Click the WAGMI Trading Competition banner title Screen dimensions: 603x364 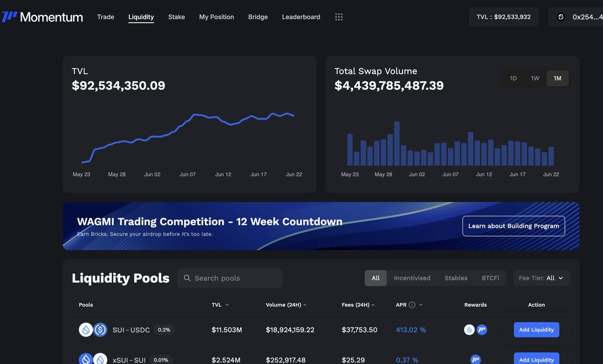tap(210, 221)
